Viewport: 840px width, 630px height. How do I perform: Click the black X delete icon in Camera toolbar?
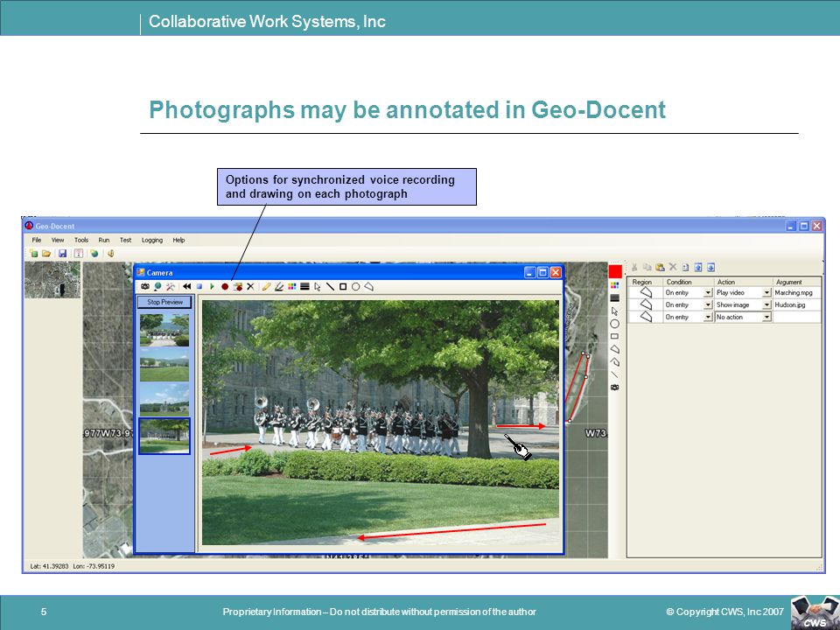pos(250,287)
